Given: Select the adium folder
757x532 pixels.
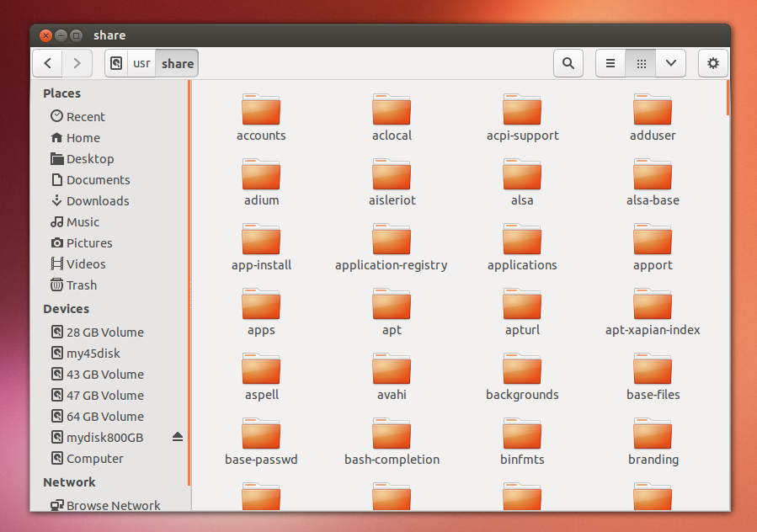Looking at the screenshot, I should point(261,183).
